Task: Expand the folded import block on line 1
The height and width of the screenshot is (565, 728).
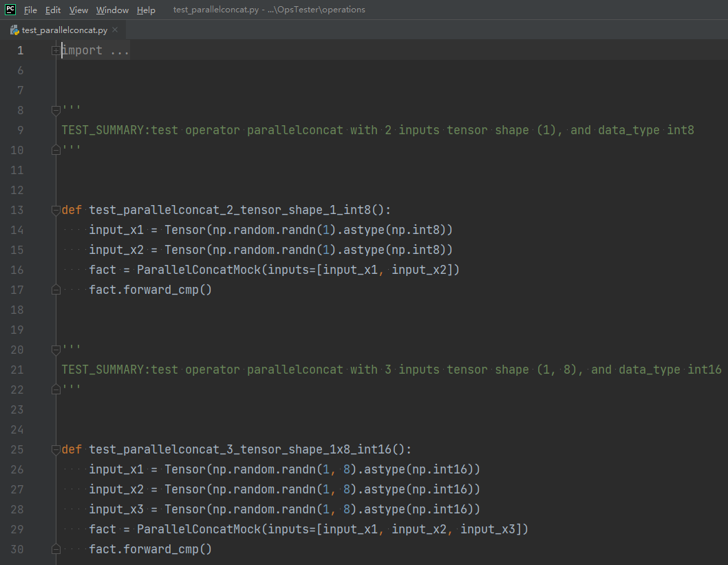Action: (56, 50)
